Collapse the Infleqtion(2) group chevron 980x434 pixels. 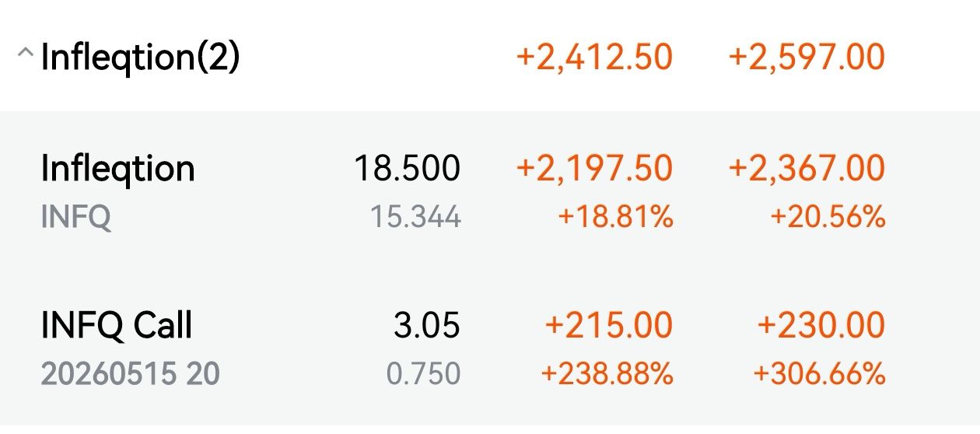25,54
